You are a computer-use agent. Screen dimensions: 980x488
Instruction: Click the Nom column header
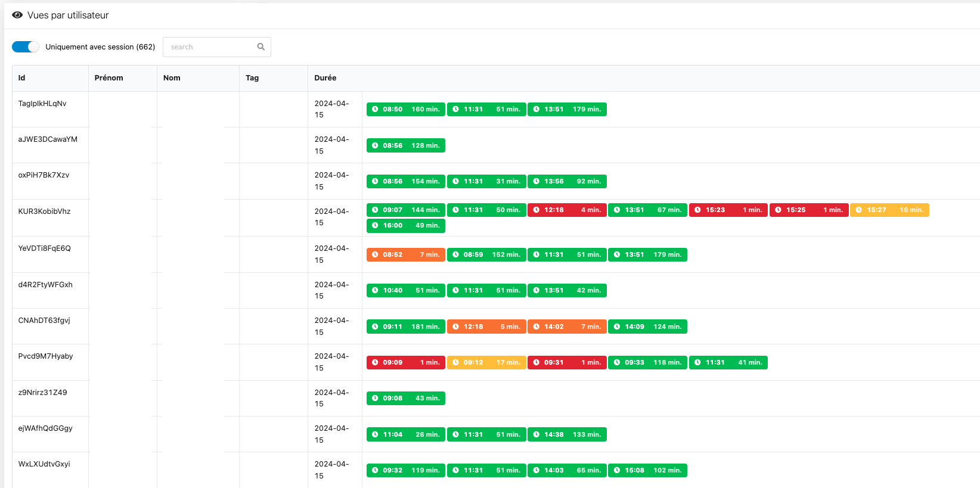click(x=172, y=78)
